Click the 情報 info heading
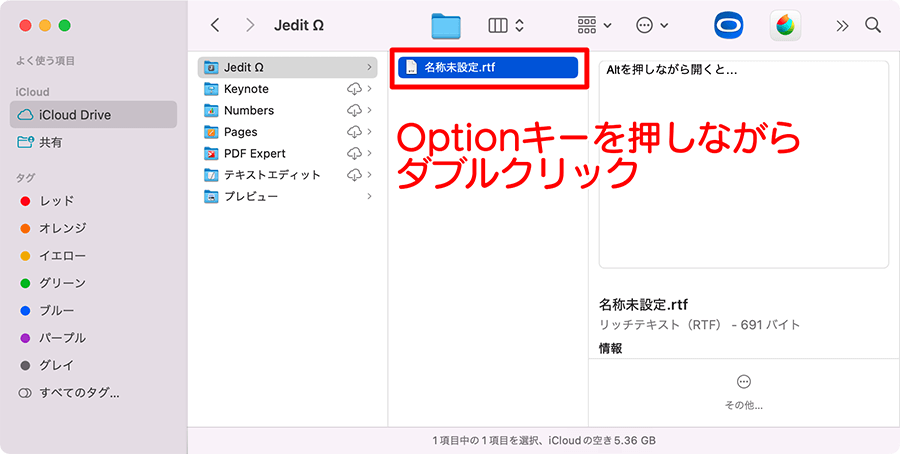The height and width of the screenshot is (454, 900). coord(611,348)
